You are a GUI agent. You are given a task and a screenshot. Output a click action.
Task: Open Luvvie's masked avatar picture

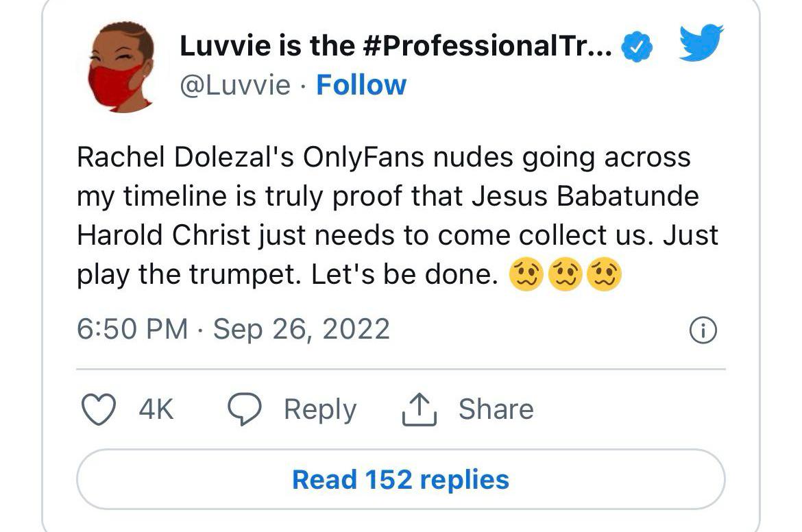121,66
